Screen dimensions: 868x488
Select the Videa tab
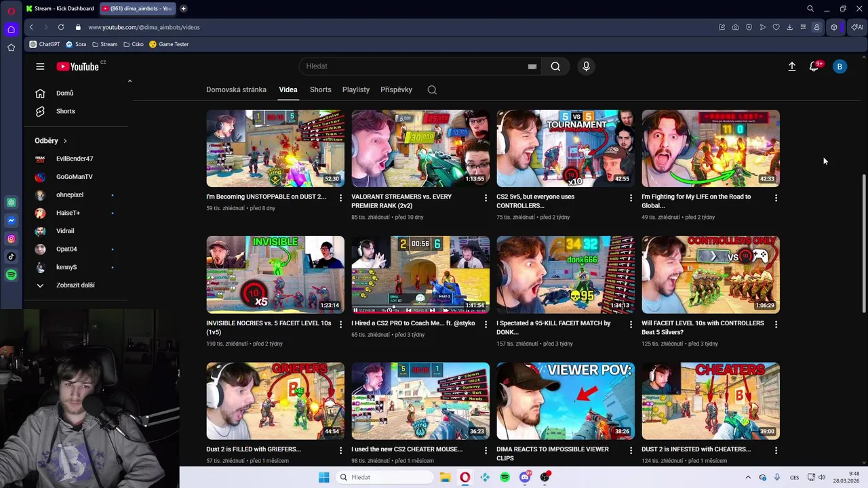click(288, 89)
